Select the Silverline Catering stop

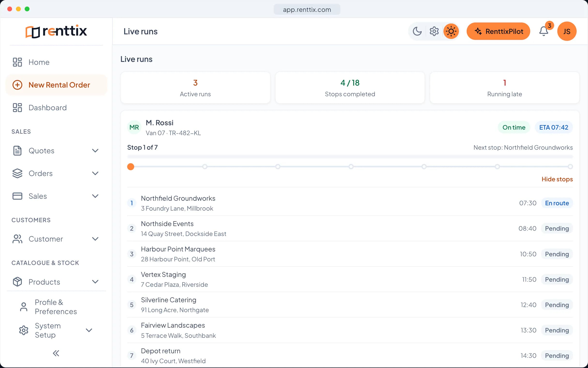[350, 305]
